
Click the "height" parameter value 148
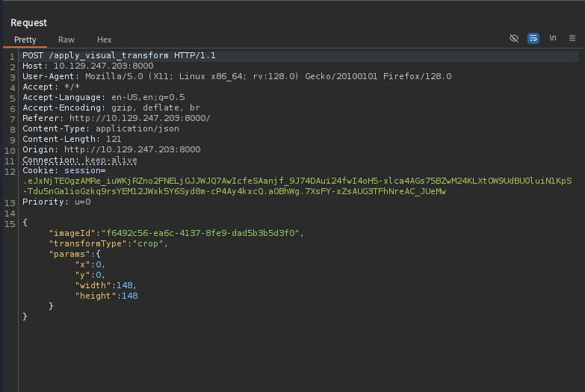pyautogui.click(x=128, y=296)
